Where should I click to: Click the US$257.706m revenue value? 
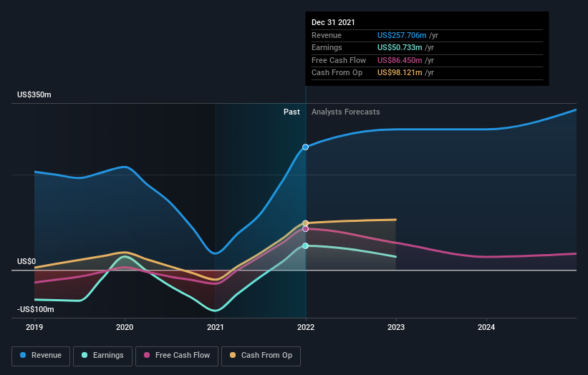402,35
